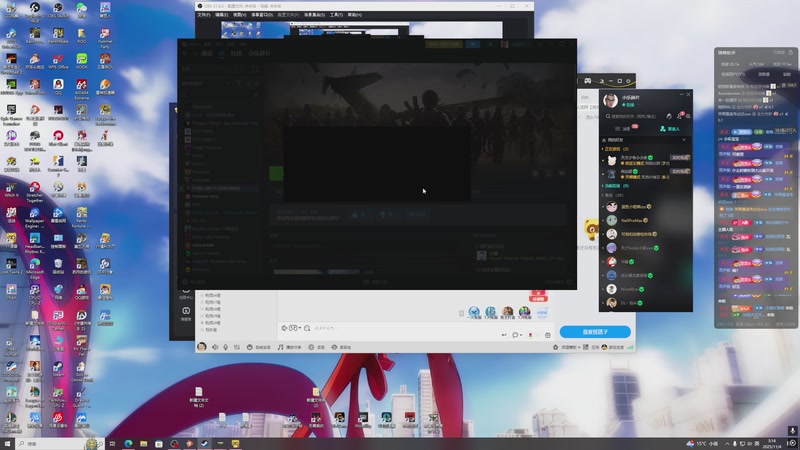
Task: Click the 录音 record button in the bottom bar
Action: [316, 347]
